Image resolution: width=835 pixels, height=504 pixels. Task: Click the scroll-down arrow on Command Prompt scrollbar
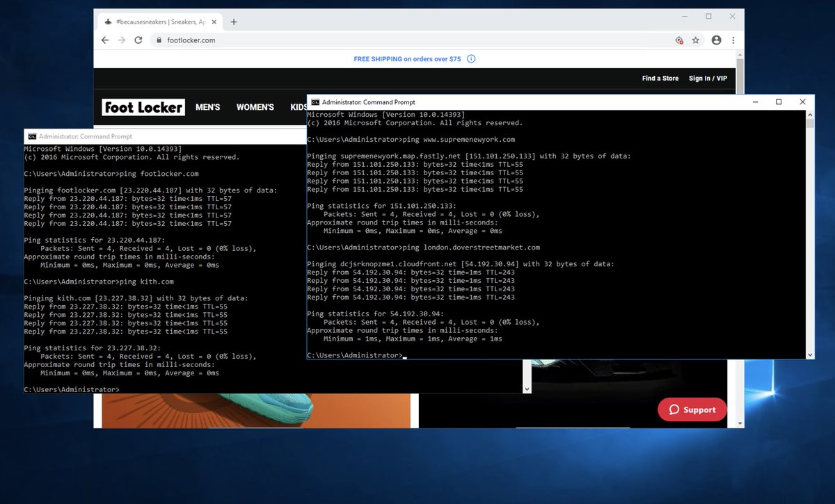point(809,353)
